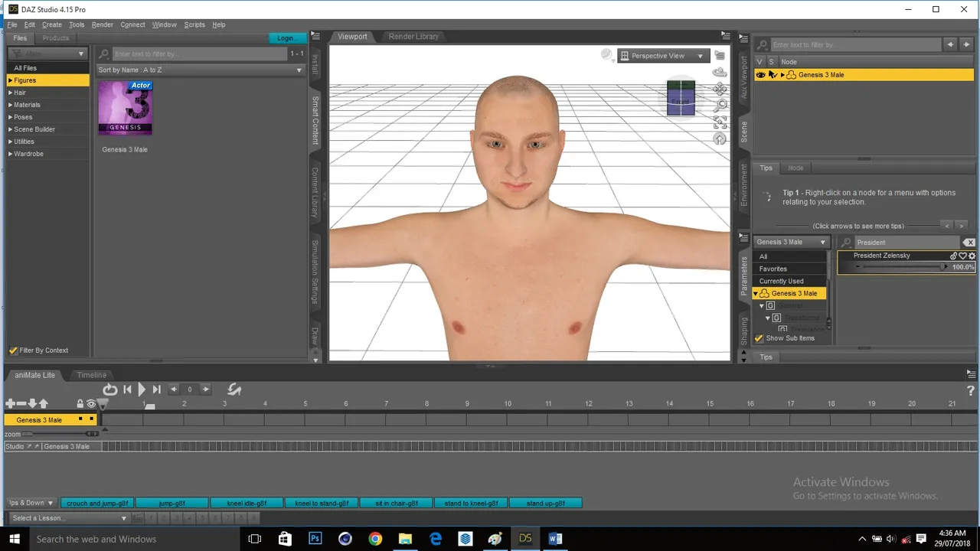Open the Scene pane options menu icon
This screenshot has height=551, width=980.
pos(743,37)
